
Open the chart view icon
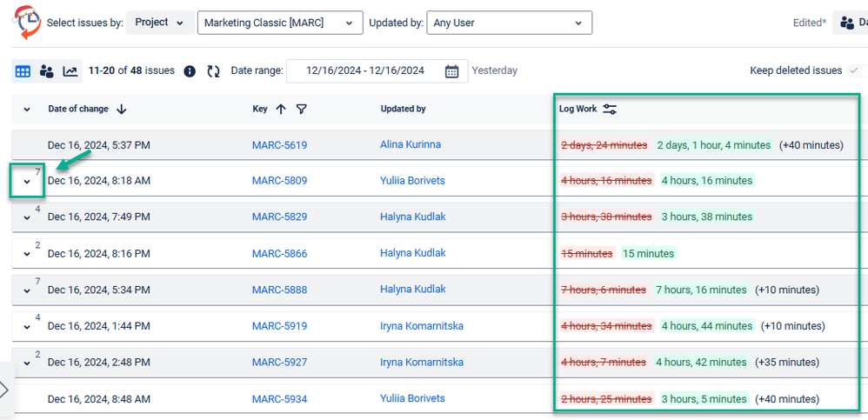pyautogui.click(x=70, y=71)
